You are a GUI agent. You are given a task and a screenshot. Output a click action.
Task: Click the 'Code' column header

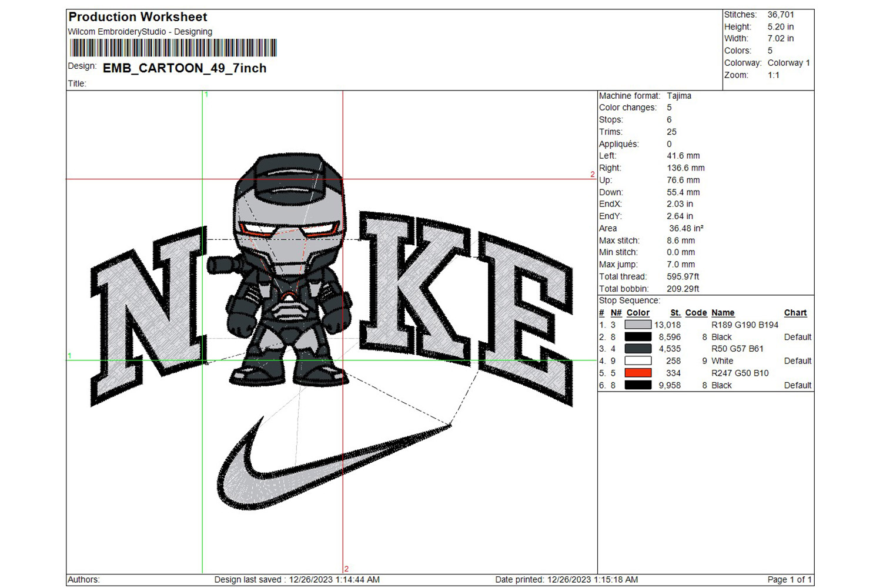click(696, 313)
